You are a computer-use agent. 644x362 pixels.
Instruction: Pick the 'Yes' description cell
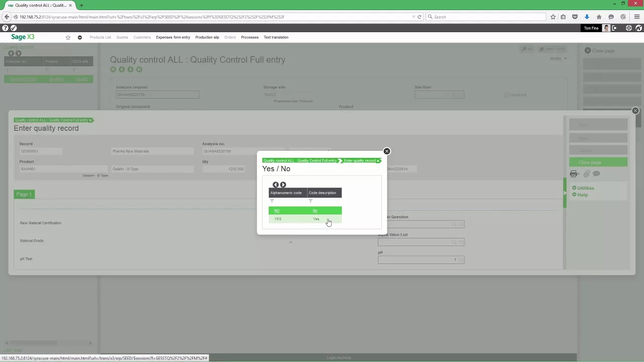click(x=316, y=219)
